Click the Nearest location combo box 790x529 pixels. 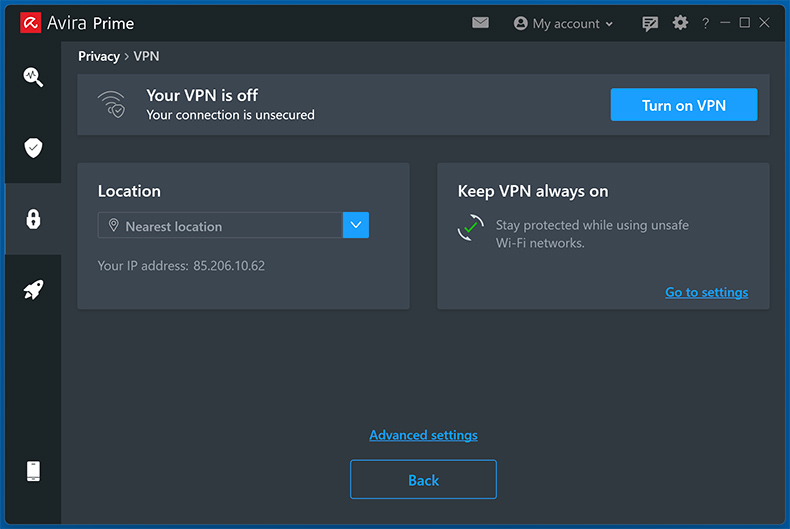point(220,226)
